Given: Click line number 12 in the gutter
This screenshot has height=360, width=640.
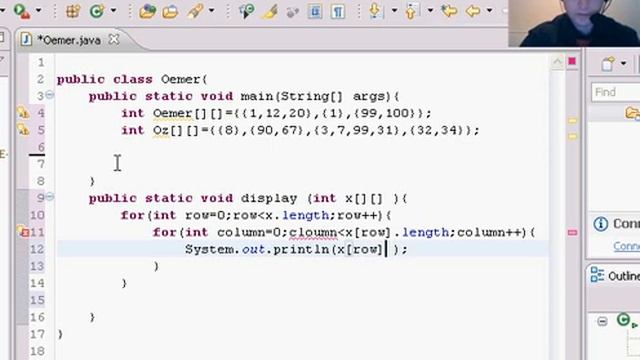Looking at the screenshot, I should coord(37,249).
